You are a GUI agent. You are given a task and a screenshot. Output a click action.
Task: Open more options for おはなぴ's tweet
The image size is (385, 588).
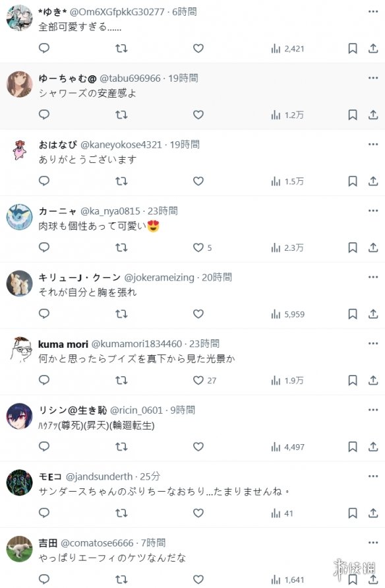tap(373, 144)
